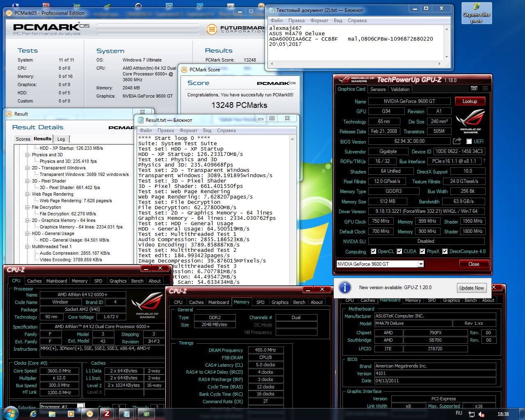This screenshot has width=525, height=420.
Task: Click the Start orb on the taskbar
Action: 11,413
